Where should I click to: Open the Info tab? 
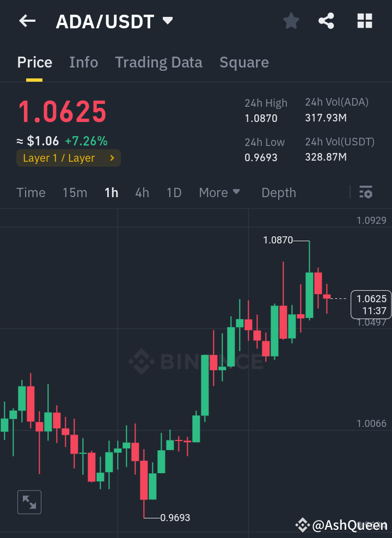83,62
